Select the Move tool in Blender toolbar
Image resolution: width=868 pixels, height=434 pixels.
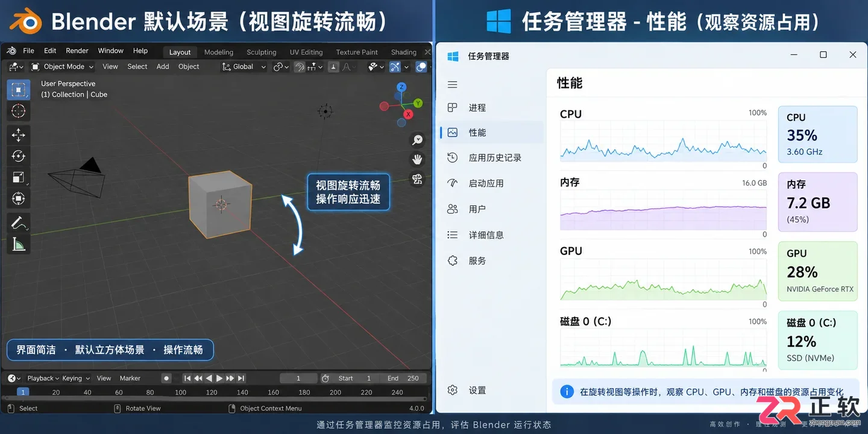18,135
